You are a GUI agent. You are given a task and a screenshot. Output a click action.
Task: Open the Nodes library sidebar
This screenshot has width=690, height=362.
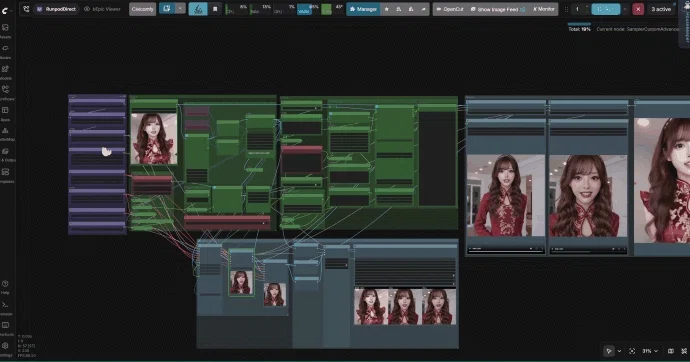pos(5,51)
